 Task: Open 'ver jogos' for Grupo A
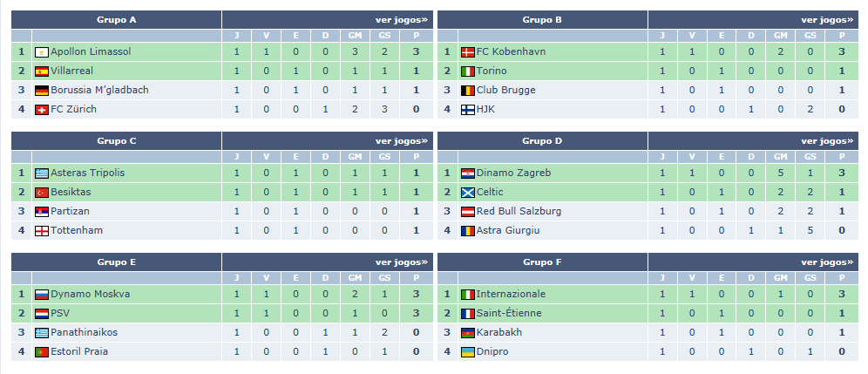tap(401, 19)
